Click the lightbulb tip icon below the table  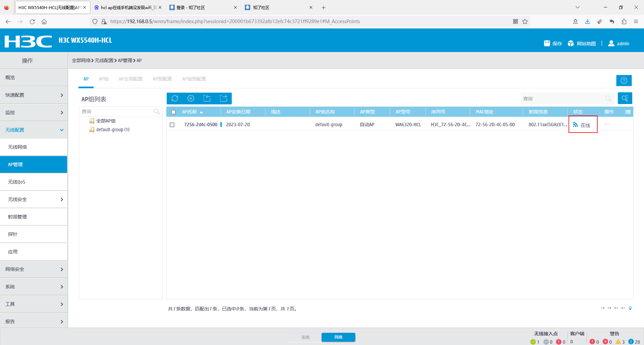point(630,308)
